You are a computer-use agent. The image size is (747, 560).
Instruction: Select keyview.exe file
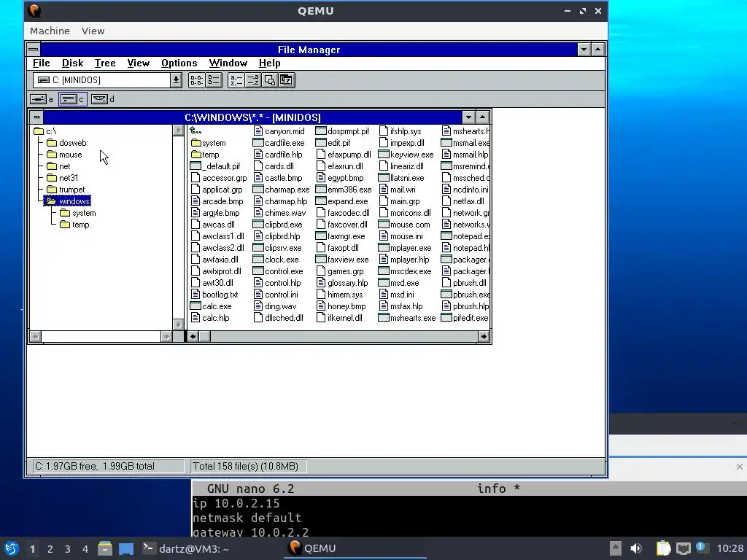click(406, 155)
